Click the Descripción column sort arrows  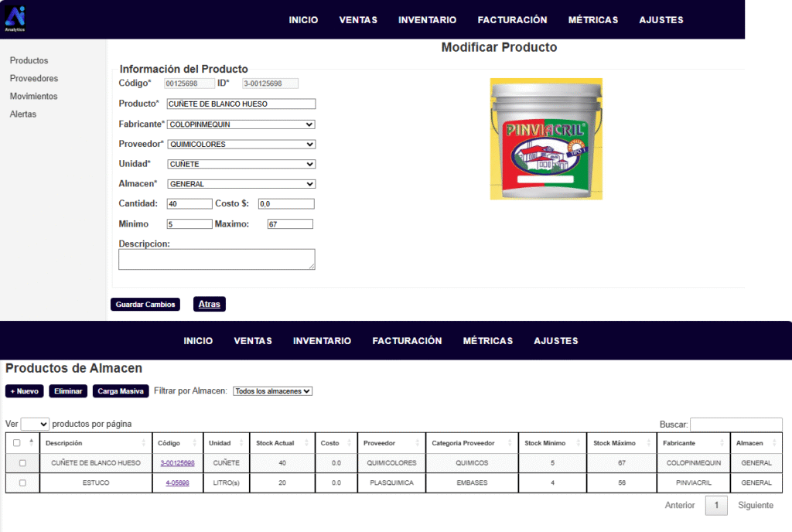click(x=144, y=443)
